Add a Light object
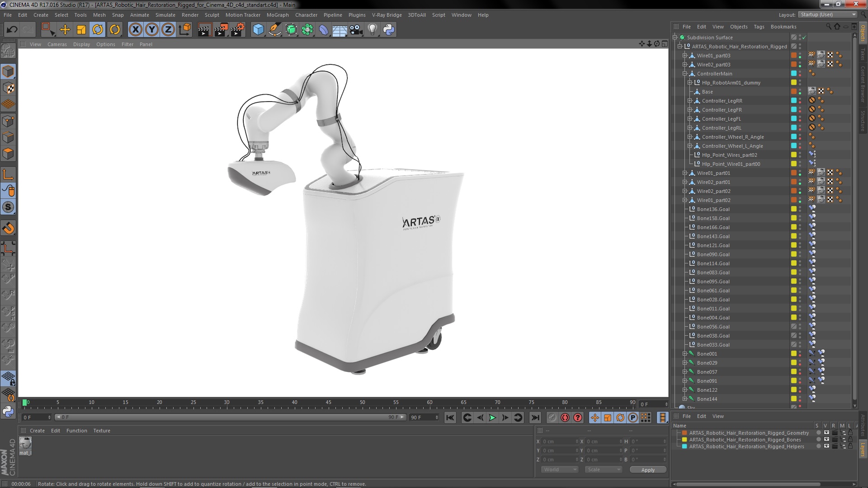The width and height of the screenshot is (868, 488). (372, 30)
